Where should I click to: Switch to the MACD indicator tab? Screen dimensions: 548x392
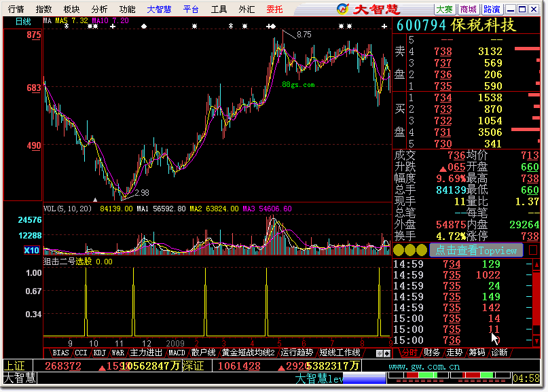[x=177, y=353]
